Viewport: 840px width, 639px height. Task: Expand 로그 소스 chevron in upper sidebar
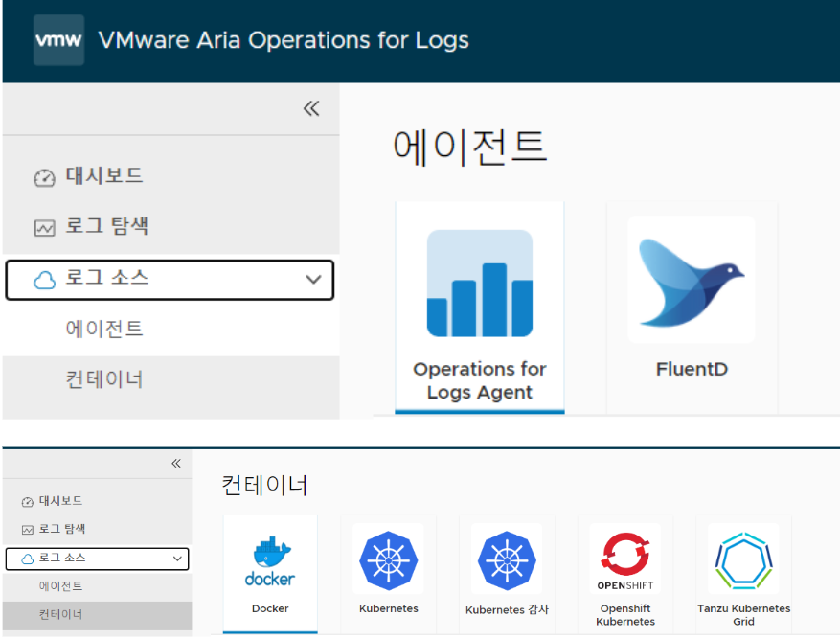click(x=313, y=280)
